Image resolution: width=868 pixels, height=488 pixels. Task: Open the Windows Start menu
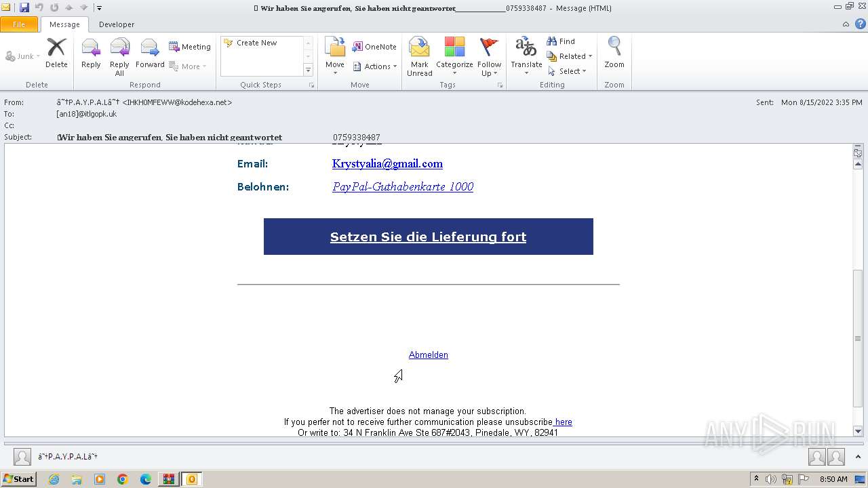19,479
